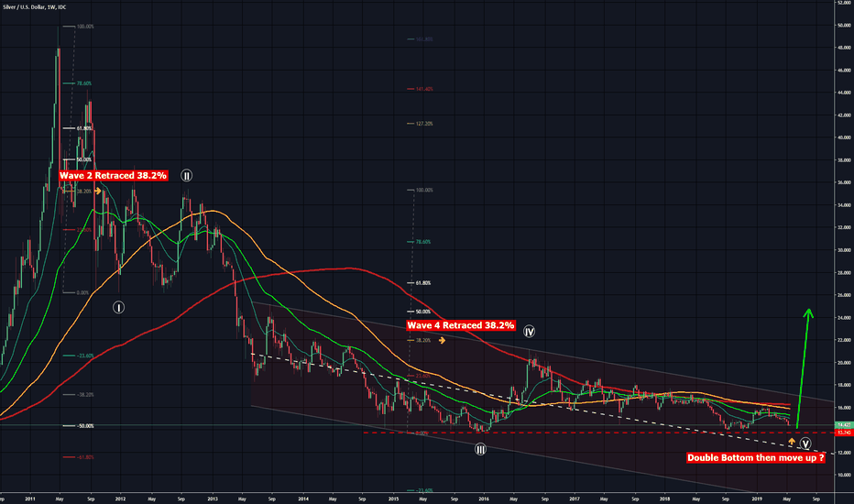Select the 'Wave 2 Retraced 38.2%' label

[113, 175]
